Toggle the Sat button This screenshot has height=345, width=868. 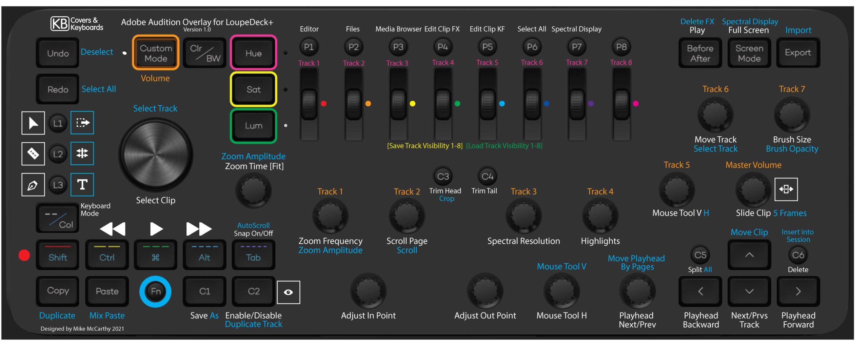point(254,89)
